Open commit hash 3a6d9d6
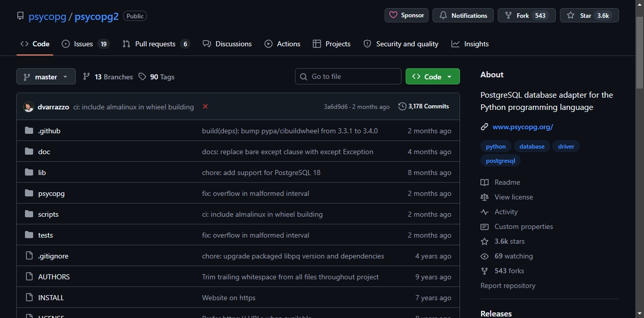Viewport: 644px width, 318px height. (x=336, y=107)
